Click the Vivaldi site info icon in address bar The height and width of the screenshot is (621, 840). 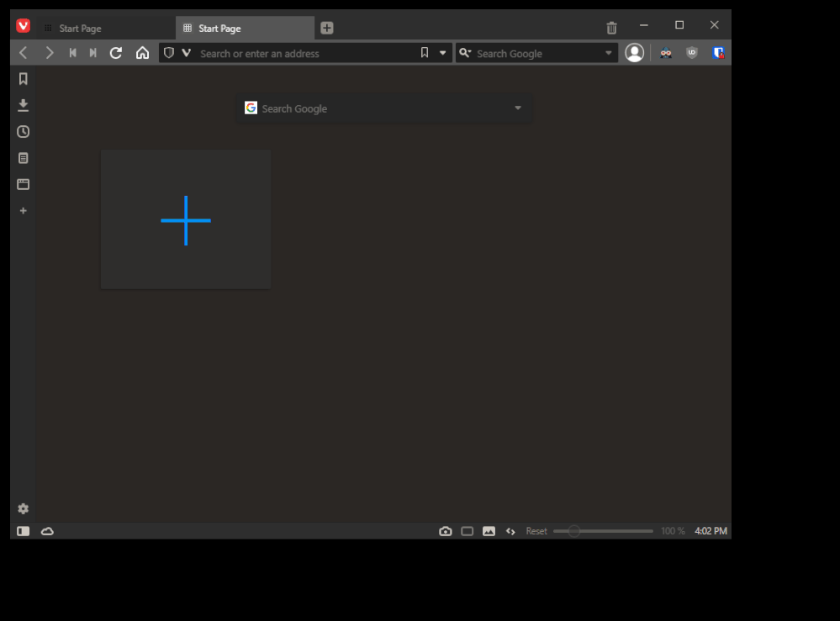point(187,53)
